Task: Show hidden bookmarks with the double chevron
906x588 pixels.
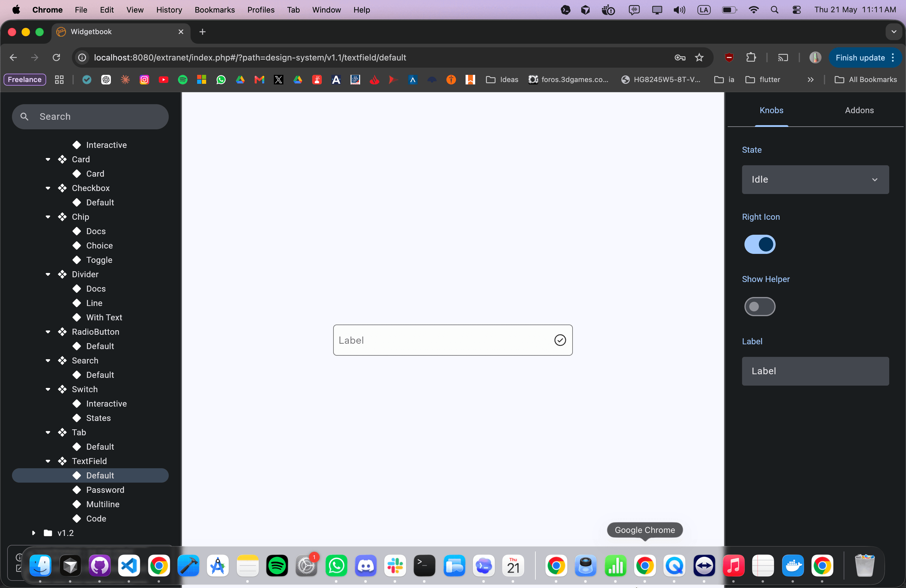Action: click(x=810, y=80)
